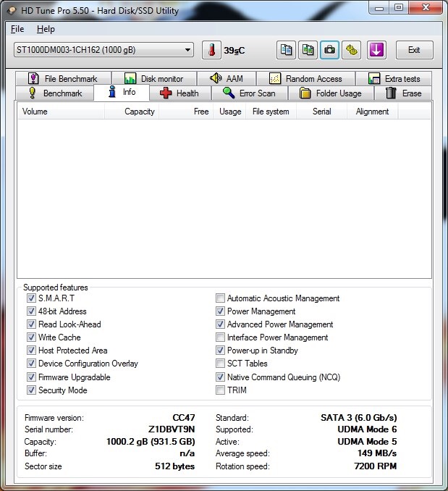Toggle the Firmware Upgradable checkbox
Viewport: 448px width, 491px height.
pos(31,377)
